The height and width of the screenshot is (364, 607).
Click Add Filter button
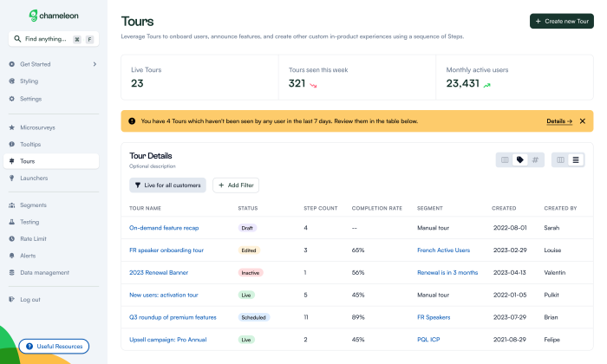[236, 185]
